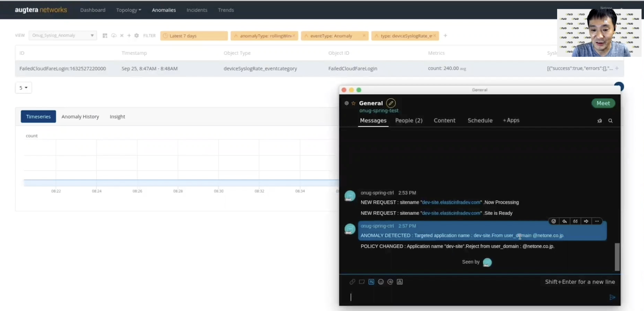This screenshot has width=644, height=311.
Task: Open view settings gear icon
Action: (x=136, y=35)
